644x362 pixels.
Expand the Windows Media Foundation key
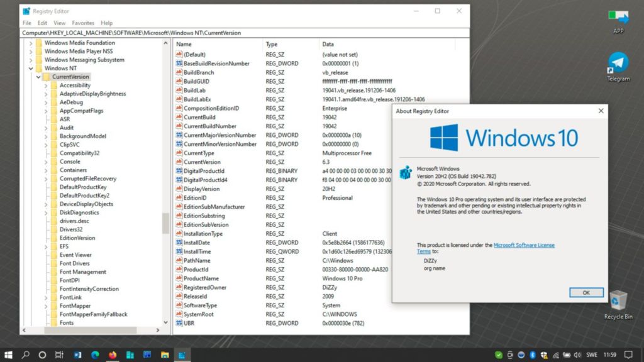click(x=30, y=43)
